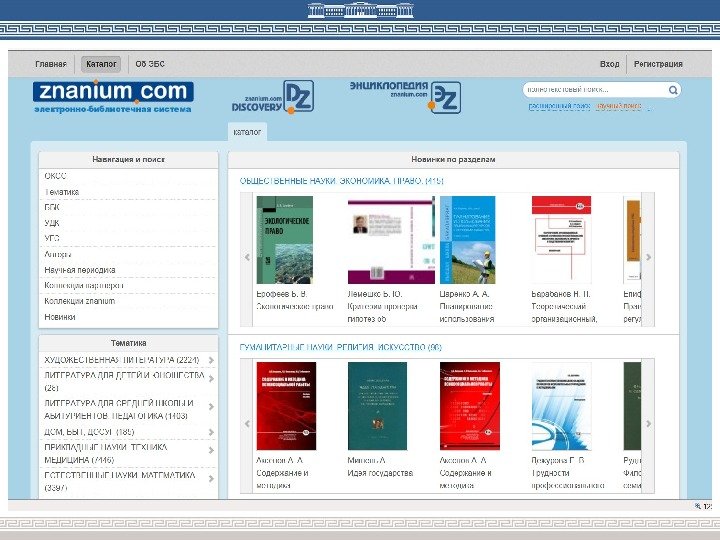Open Царенко book cover with surveyor
This screenshot has width=720, height=540.
click(x=467, y=240)
